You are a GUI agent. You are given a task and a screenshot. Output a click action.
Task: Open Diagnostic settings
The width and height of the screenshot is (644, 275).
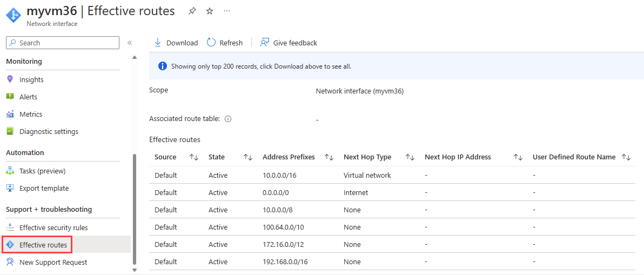49,131
